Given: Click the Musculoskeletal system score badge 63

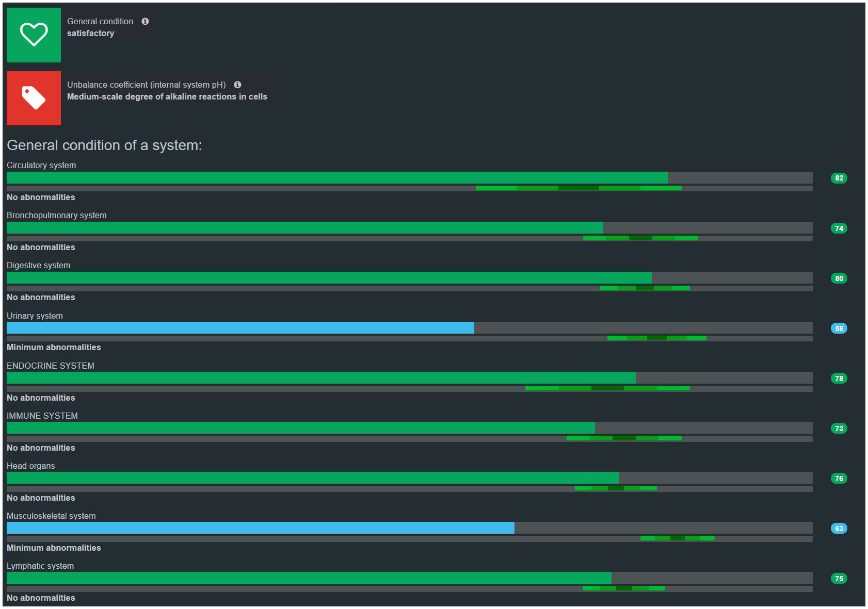Looking at the screenshot, I should point(839,529).
